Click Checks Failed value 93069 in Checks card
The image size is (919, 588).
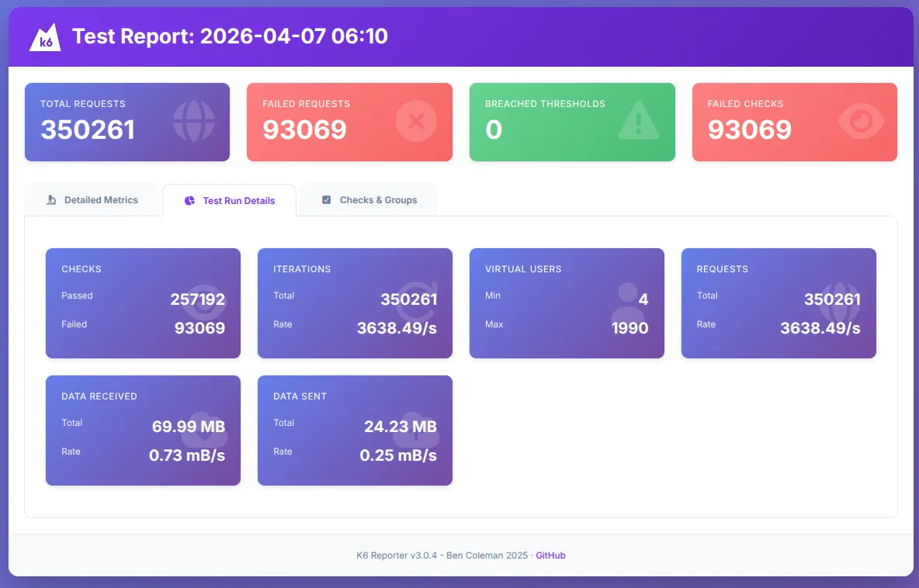(x=199, y=328)
